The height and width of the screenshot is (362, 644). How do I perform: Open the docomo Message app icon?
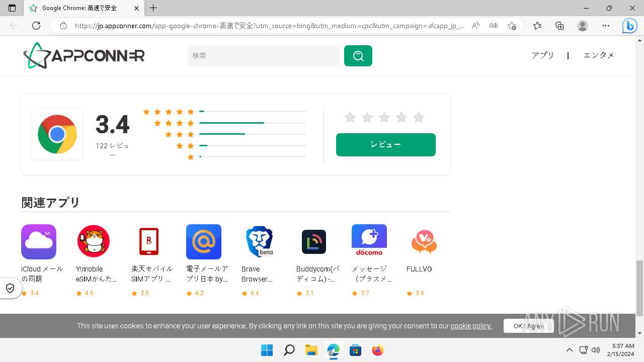coord(369,242)
